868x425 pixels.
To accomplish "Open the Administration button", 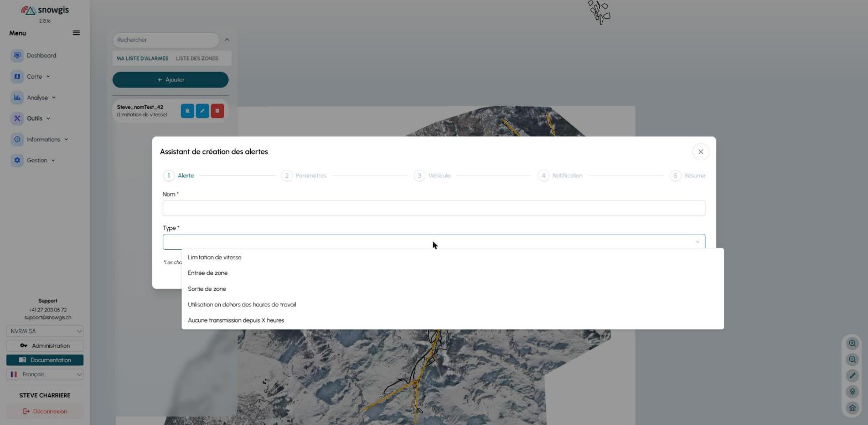I will tap(45, 346).
